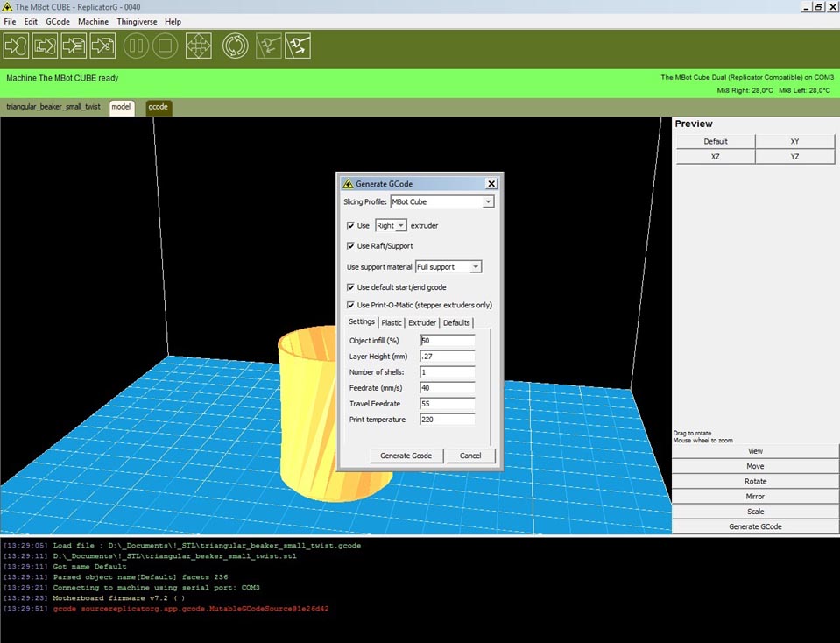The width and height of the screenshot is (840, 643).
Task: Switch to the gcode tab
Action: pyautogui.click(x=158, y=107)
